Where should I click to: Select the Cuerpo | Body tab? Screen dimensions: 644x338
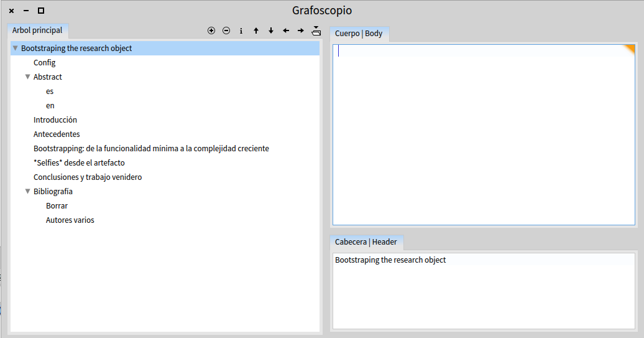(x=359, y=34)
